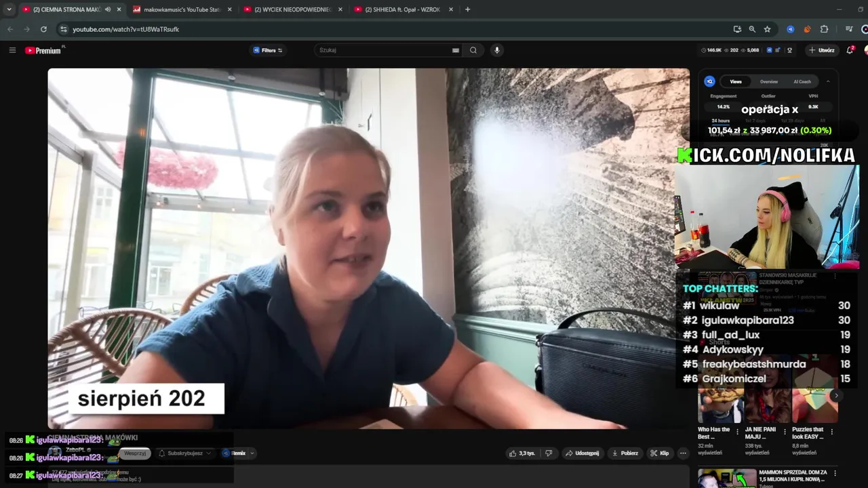The height and width of the screenshot is (488, 868).
Task: Click the 'full_ad_lux' top chatter name
Action: pyautogui.click(x=731, y=335)
